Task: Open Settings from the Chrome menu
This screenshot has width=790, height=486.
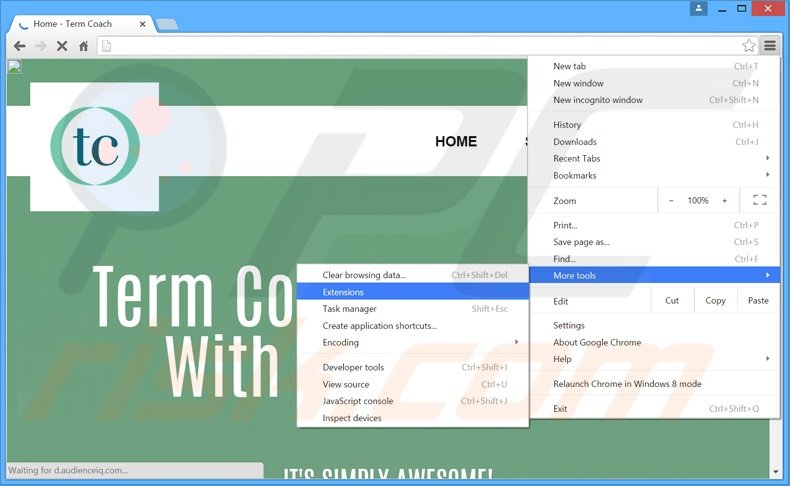Action: pos(654,325)
